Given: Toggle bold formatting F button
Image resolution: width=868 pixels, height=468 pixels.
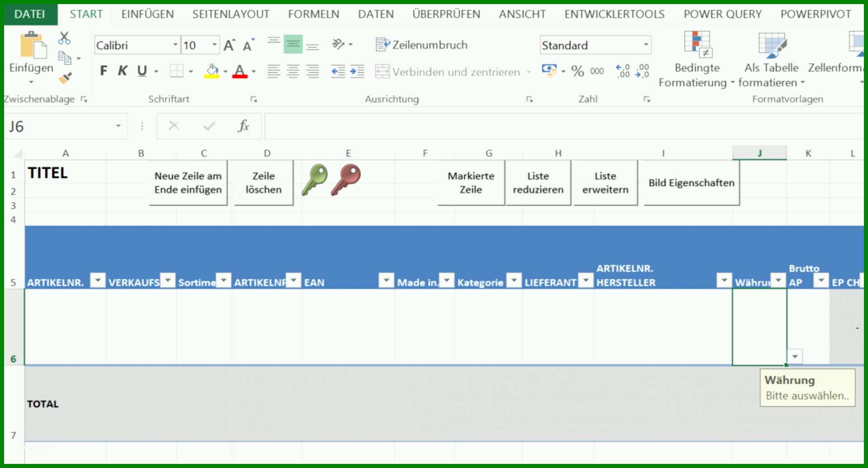Looking at the screenshot, I should tap(104, 71).
